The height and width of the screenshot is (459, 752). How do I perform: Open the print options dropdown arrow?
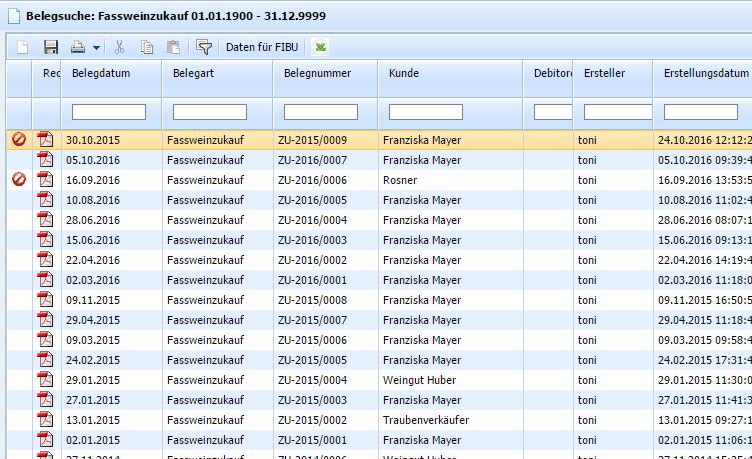click(x=96, y=47)
